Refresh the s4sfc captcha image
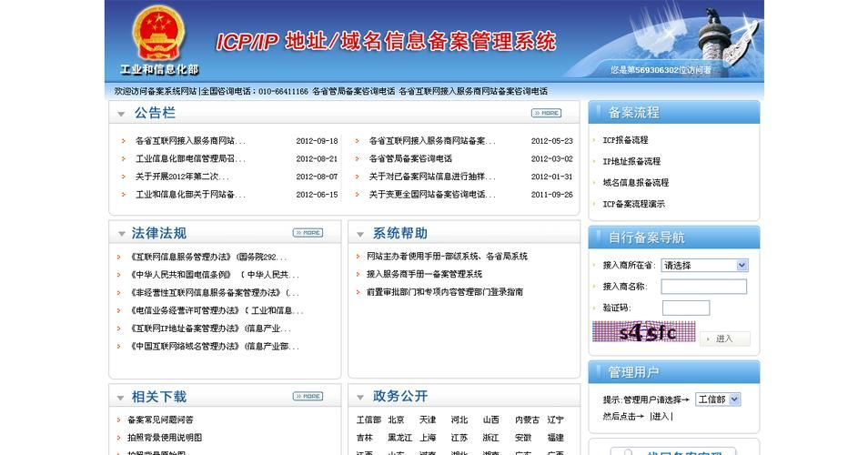This screenshot has width=868, height=455. coord(644,332)
